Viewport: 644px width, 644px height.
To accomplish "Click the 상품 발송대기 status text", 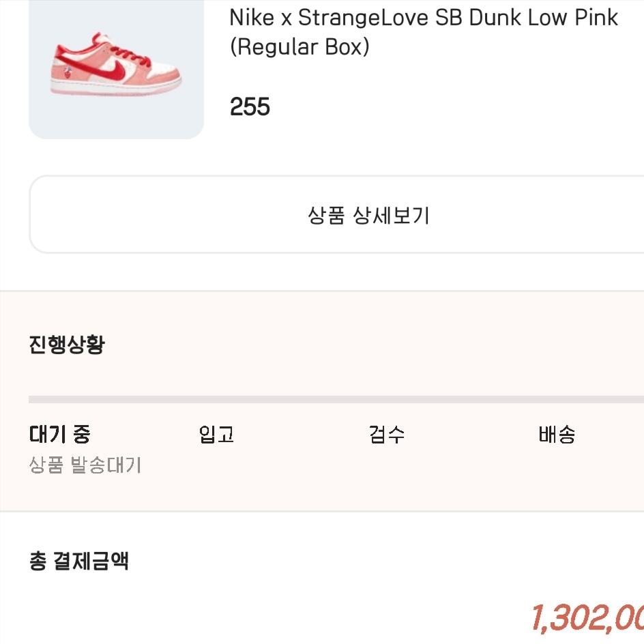I will tap(85, 465).
